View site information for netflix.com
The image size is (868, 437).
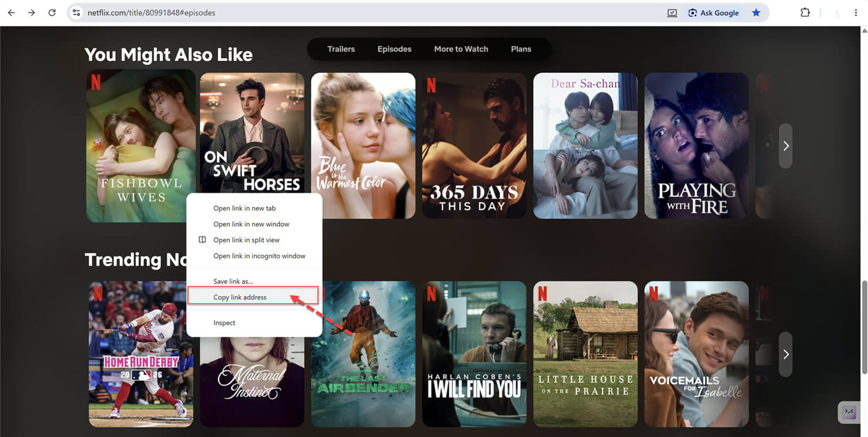coord(76,13)
